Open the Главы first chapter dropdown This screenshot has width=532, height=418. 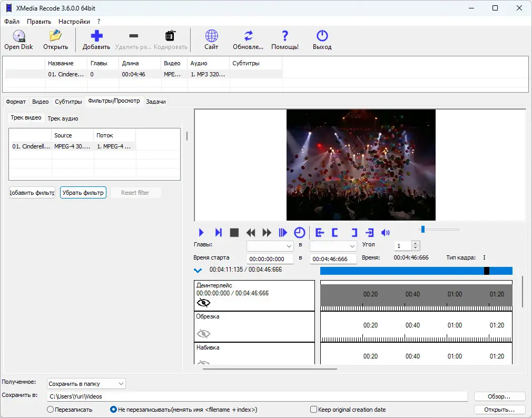point(270,246)
